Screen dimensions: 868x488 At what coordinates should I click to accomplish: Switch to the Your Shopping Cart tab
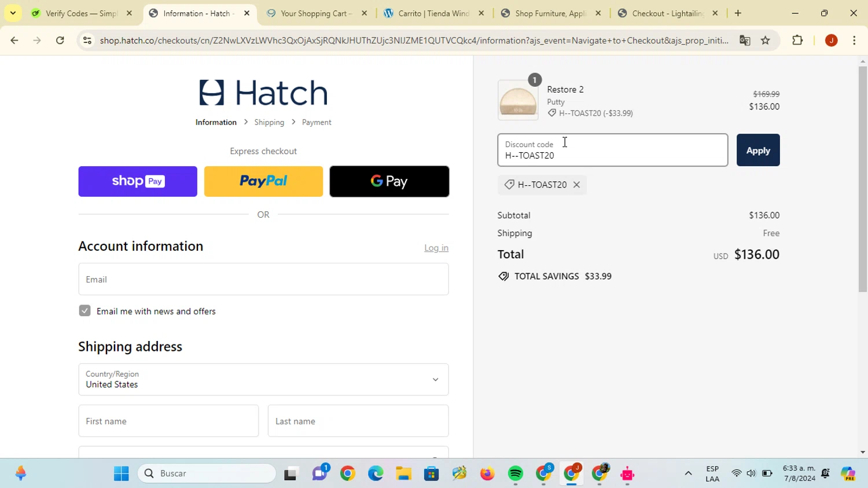point(316,13)
